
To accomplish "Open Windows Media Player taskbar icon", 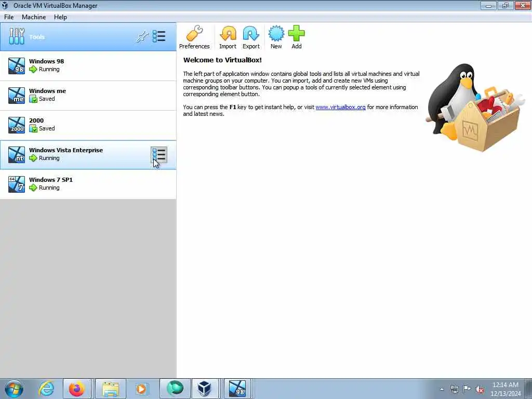I will pos(141,389).
